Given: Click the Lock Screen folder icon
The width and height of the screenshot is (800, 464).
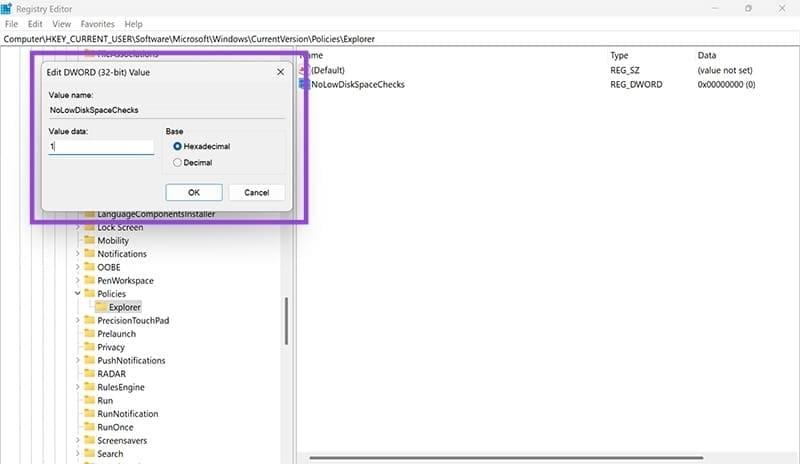Looking at the screenshot, I should coord(89,227).
